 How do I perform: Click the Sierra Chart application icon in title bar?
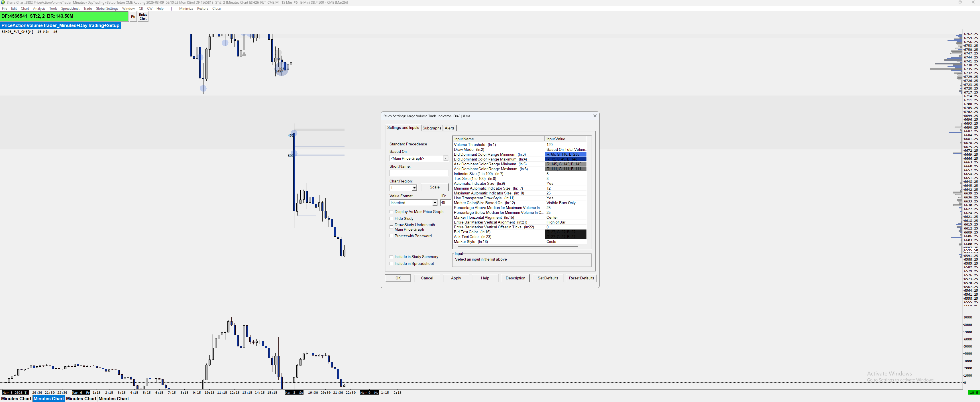point(3,2)
